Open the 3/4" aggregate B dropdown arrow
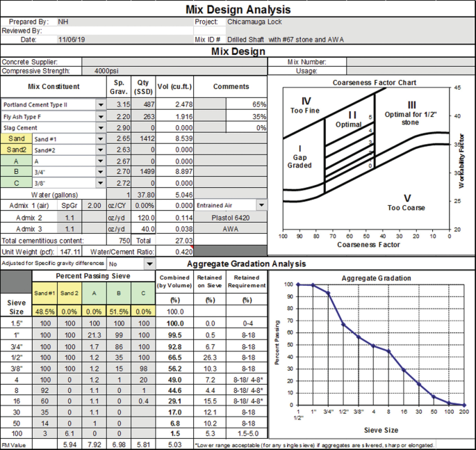476x450 pixels. click(101, 172)
